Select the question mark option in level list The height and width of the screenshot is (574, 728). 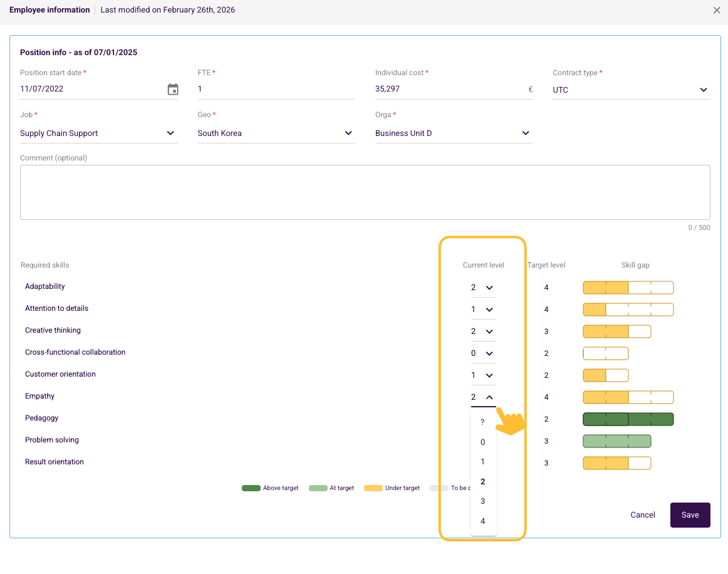pyautogui.click(x=483, y=422)
